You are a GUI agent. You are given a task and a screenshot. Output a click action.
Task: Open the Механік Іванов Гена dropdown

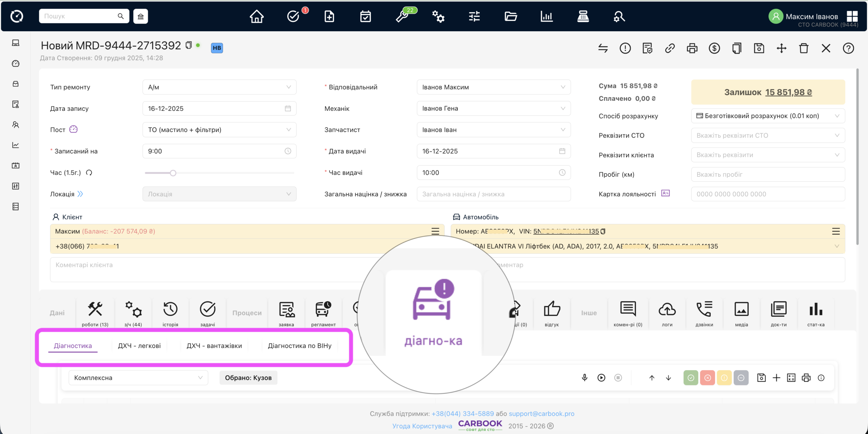[494, 108]
